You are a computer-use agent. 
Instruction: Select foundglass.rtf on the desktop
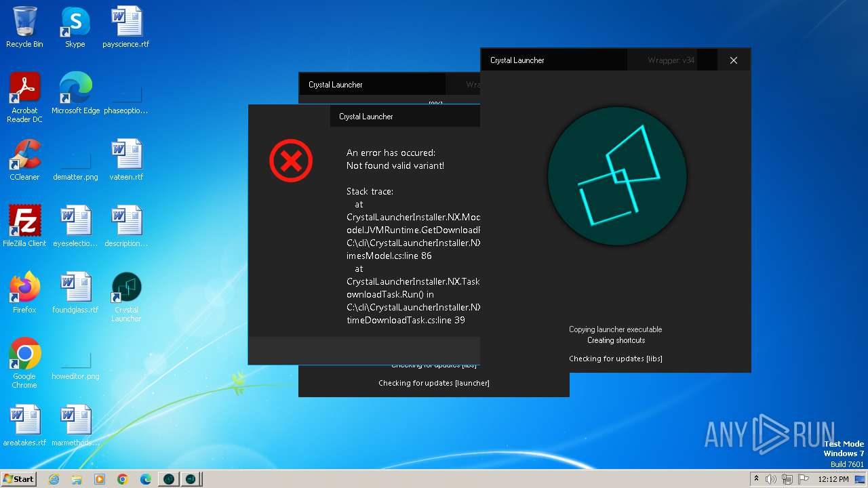click(x=75, y=293)
